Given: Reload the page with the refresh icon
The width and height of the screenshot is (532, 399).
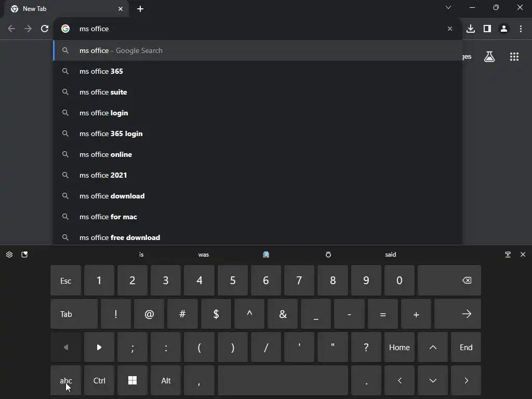Looking at the screenshot, I should (45, 29).
